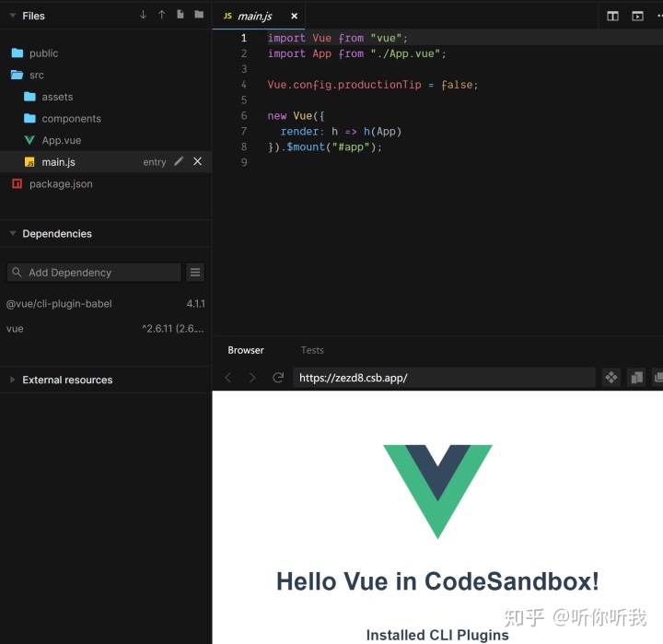This screenshot has height=644, width=663.
Task: Delete main.js using the X icon
Action: [197, 161]
